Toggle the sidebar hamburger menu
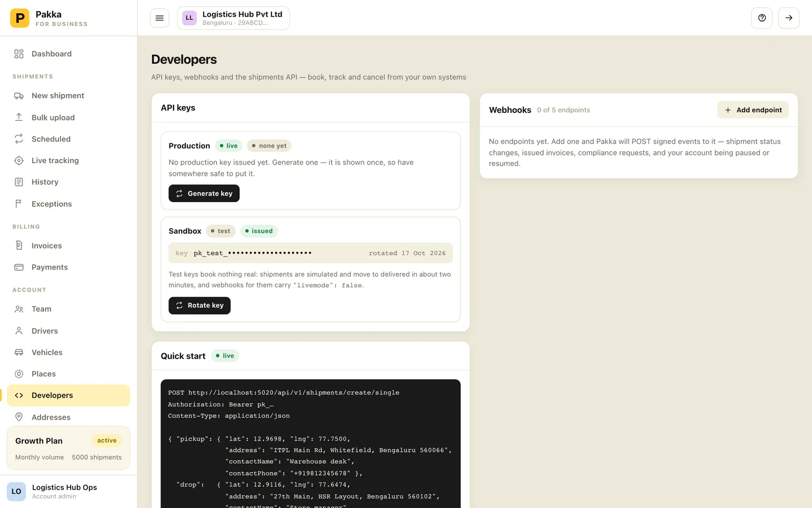This screenshot has height=508, width=812. pos(159,18)
